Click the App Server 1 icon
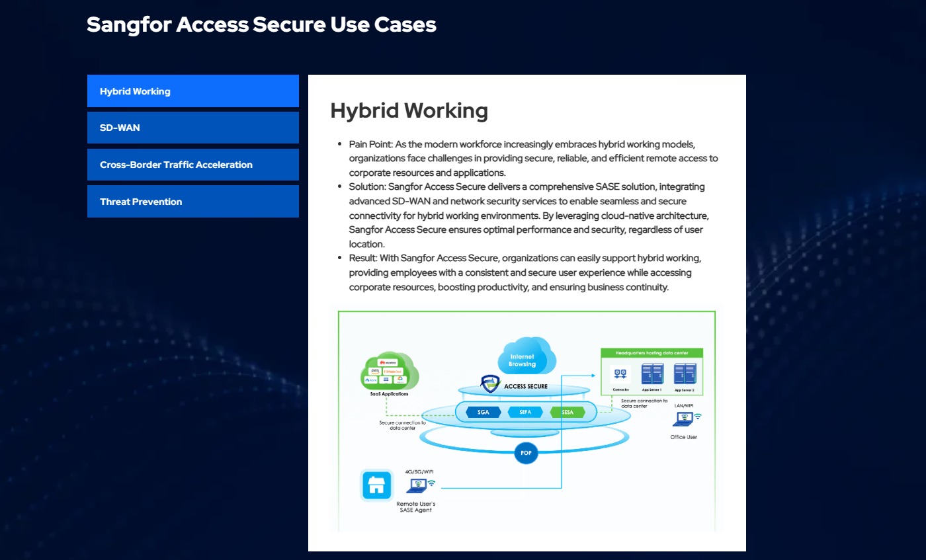Image resolution: width=926 pixels, height=560 pixels. (x=653, y=374)
